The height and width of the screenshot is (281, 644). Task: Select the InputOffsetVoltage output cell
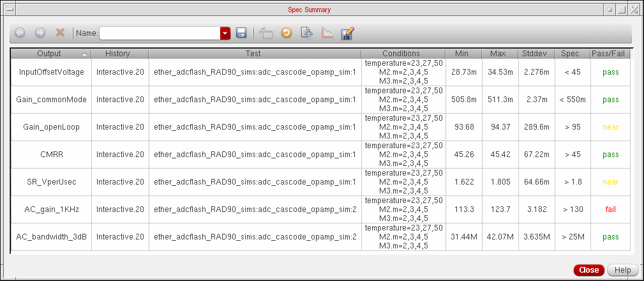click(x=51, y=72)
